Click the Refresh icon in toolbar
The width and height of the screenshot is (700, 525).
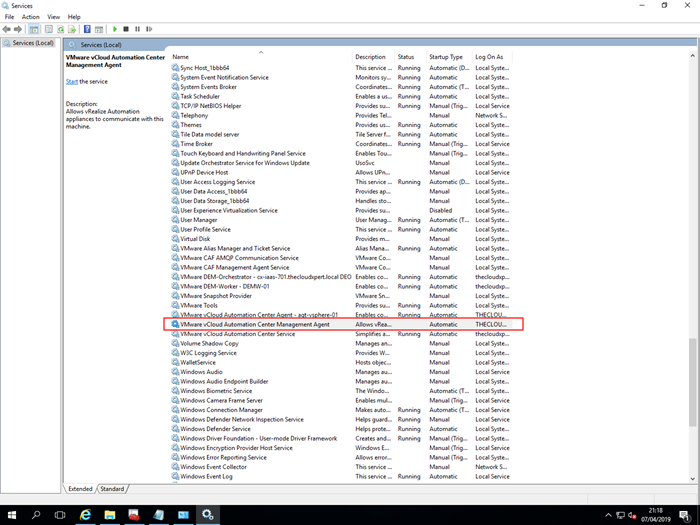[59, 29]
